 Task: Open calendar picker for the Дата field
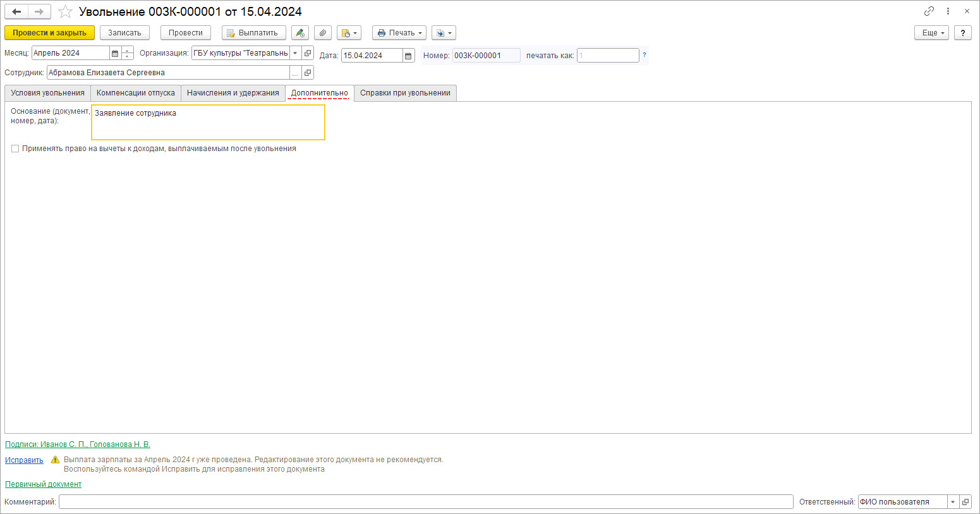coord(408,56)
